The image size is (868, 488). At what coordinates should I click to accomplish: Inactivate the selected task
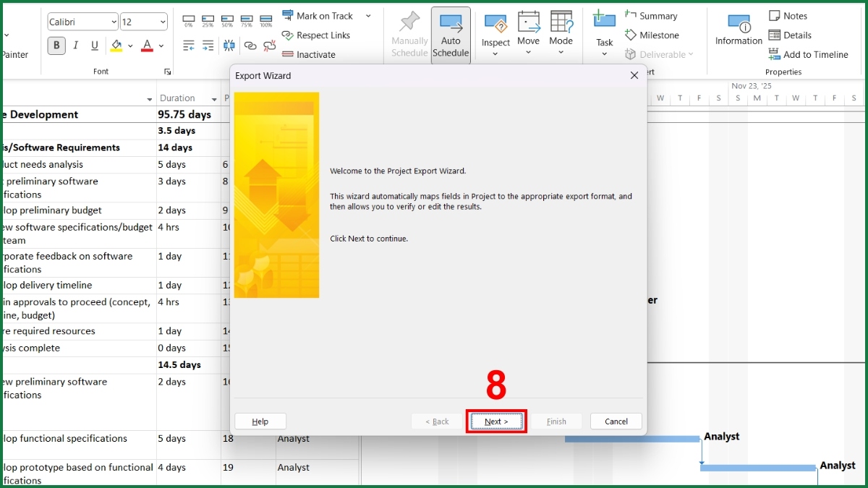[x=289, y=55]
